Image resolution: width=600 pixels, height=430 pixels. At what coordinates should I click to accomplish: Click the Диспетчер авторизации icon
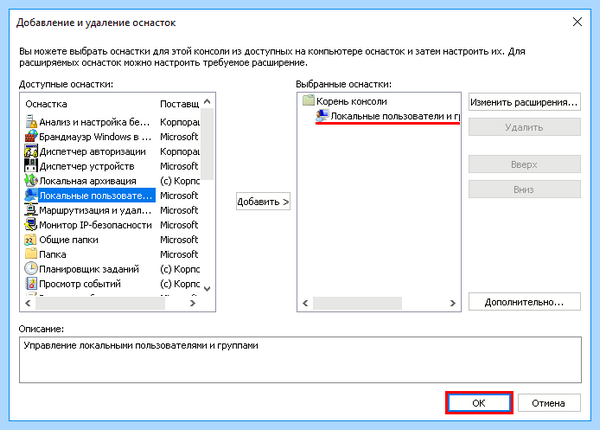point(31,151)
